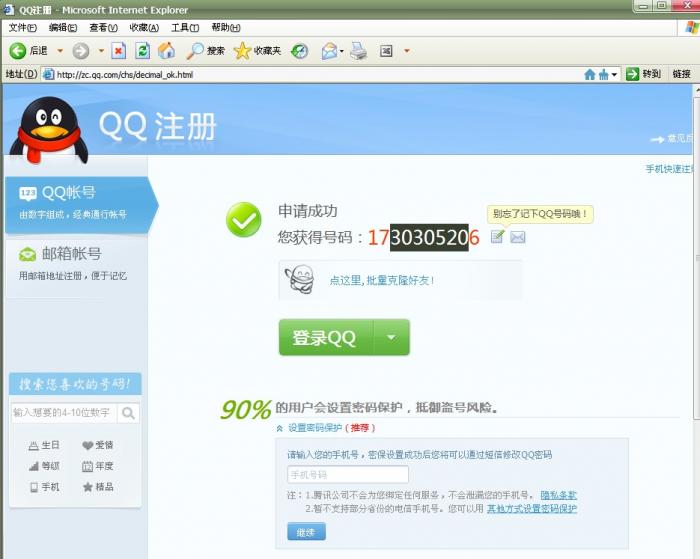This screenshot has height=559, width=700.
Task: Click the Forward arrow button
Action: point(81,51)
